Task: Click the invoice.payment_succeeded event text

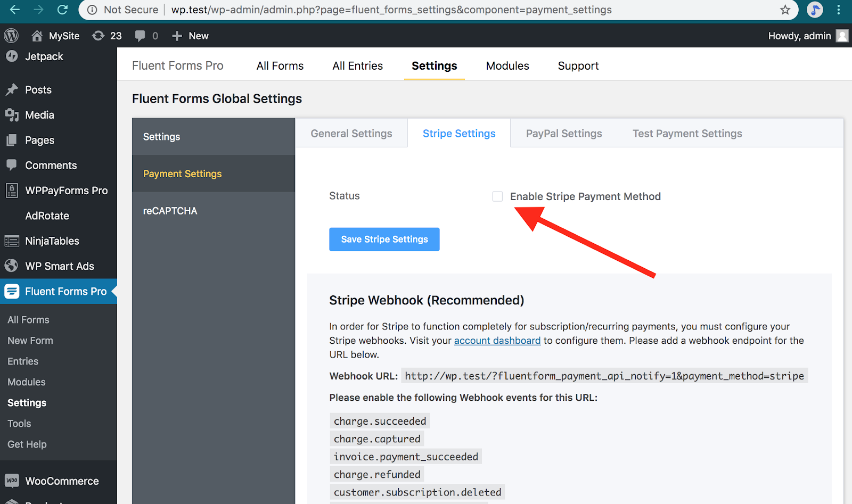Action: tap(406, 457)
